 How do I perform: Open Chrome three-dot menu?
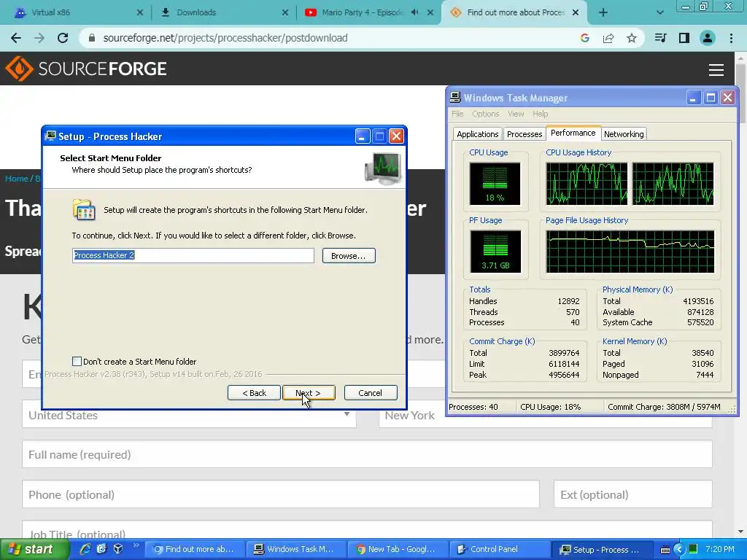[731, 38]
